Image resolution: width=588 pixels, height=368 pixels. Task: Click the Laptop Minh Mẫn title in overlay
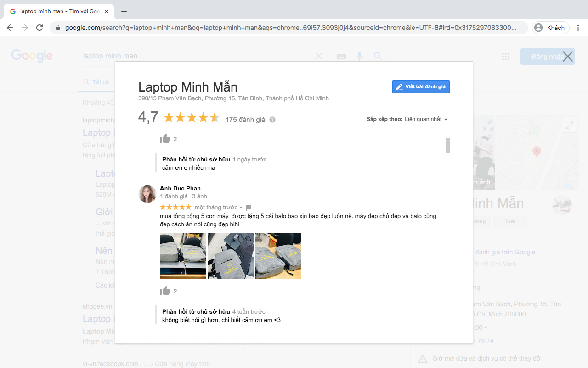click(x=188, y=87)
